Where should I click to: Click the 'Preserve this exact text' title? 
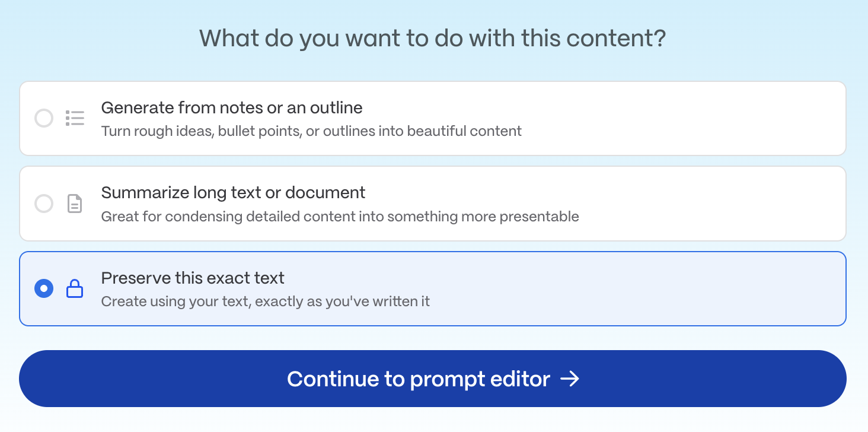pos(193,278)
